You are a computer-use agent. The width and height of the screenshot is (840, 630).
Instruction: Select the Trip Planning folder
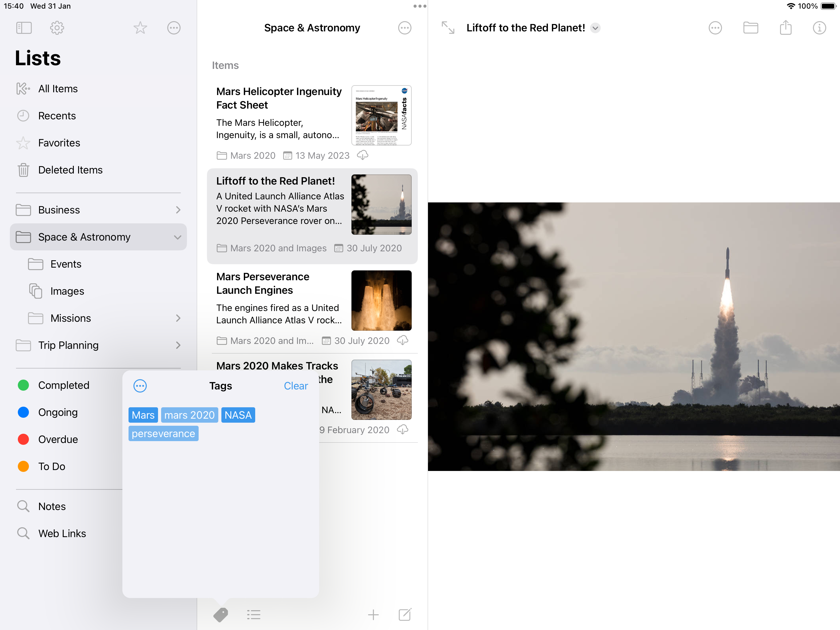click(x=98, y=345)
